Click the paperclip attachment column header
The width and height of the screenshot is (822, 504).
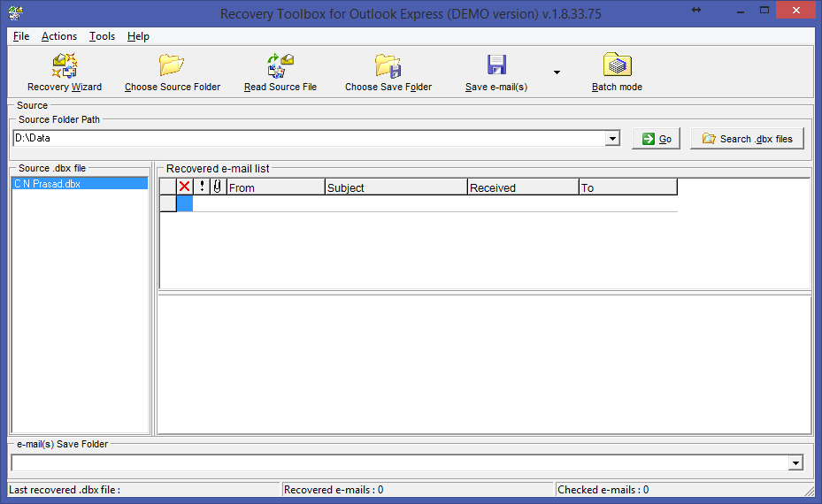[x=218, y=187]
